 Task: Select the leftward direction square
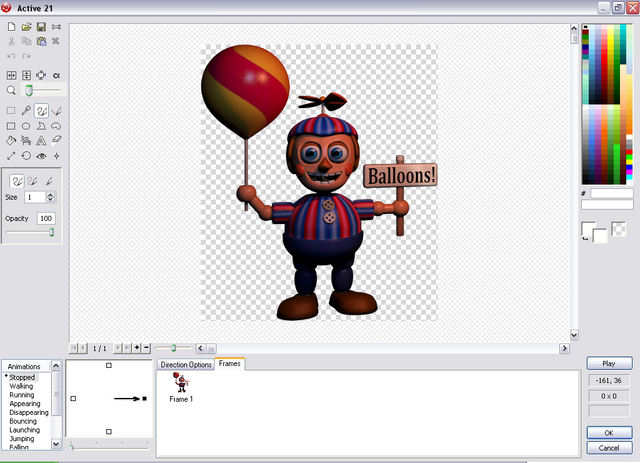73,398
